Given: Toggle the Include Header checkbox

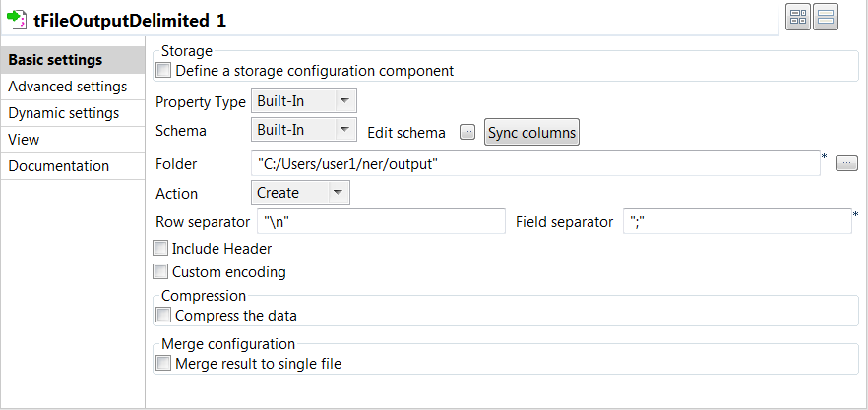Looking at the screenshot, I should coord(161,249).
